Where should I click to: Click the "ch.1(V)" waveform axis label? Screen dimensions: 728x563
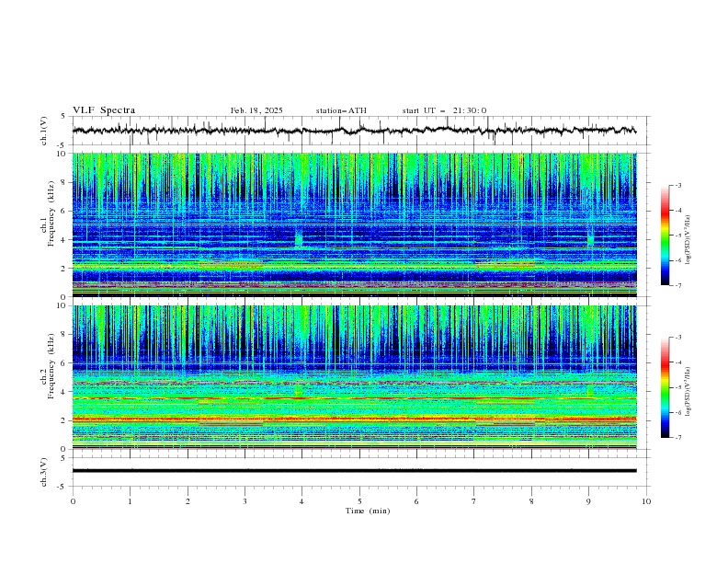coord(44,131)
